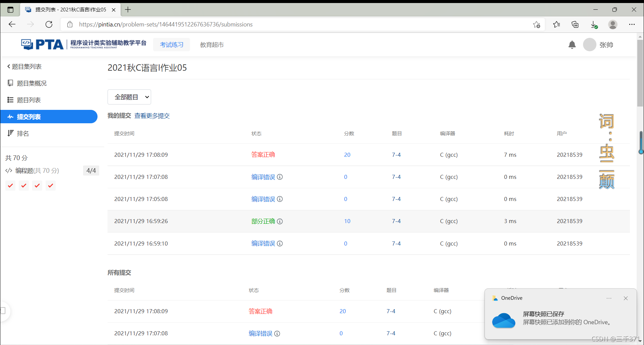
Task: Open the Downloads icon
Action: point(594,24)
